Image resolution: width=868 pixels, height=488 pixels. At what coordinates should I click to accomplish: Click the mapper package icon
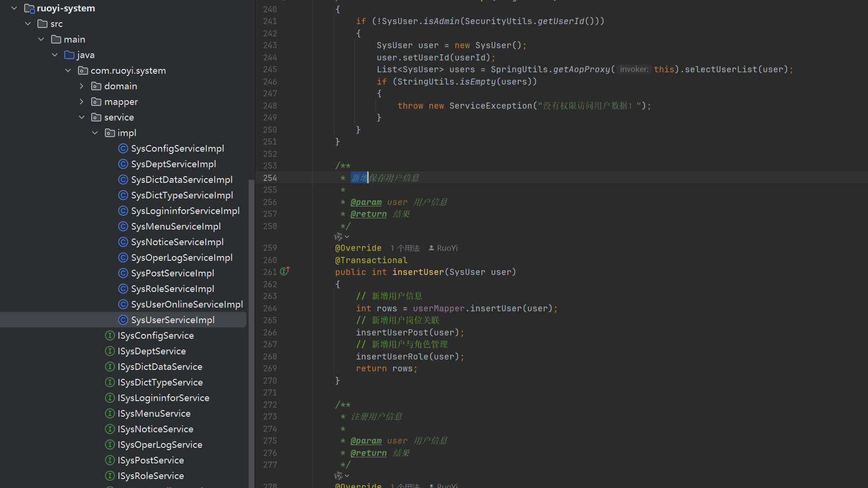point(96,102)
